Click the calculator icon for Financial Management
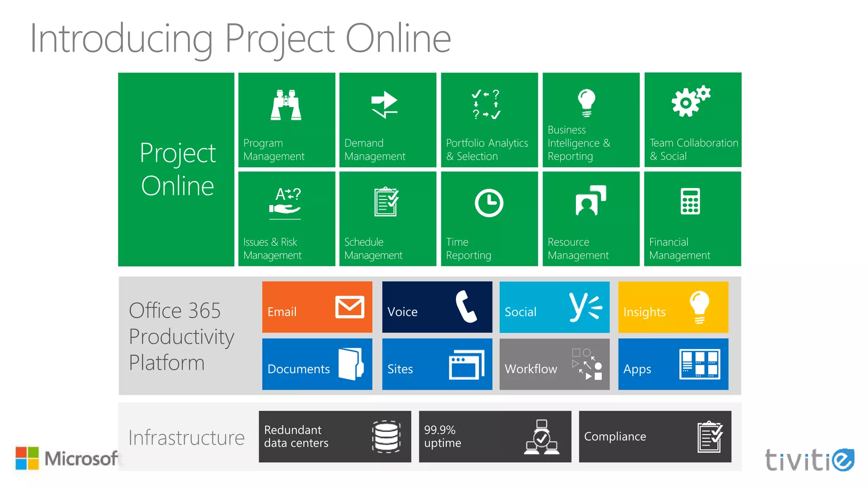The height and width of the screenshot is (488, 868). coord(690,201)
